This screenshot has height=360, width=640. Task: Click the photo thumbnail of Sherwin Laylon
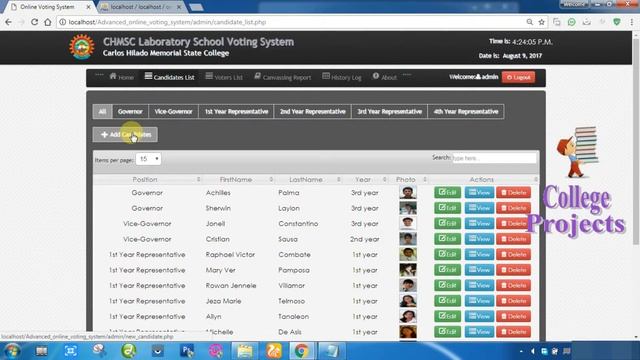(408, 208)
